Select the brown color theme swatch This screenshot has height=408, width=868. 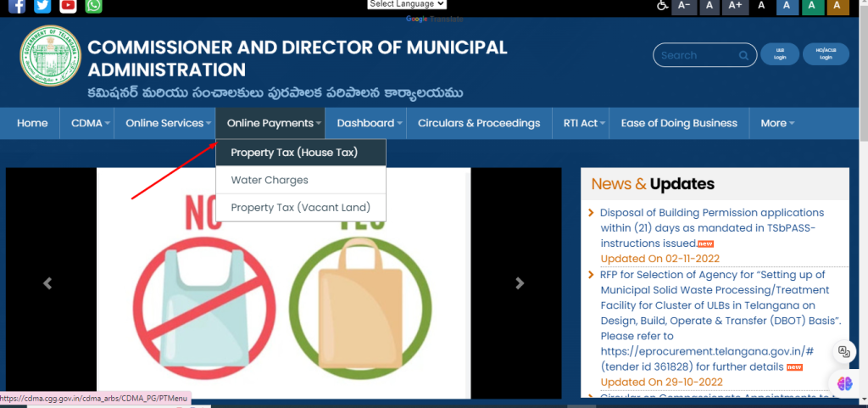click(x=838, y=6)
